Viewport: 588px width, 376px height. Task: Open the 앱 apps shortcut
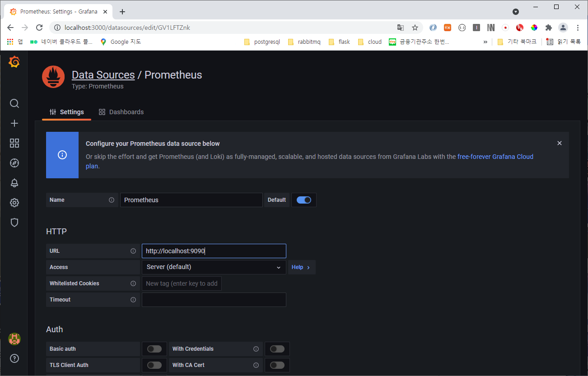15,42
